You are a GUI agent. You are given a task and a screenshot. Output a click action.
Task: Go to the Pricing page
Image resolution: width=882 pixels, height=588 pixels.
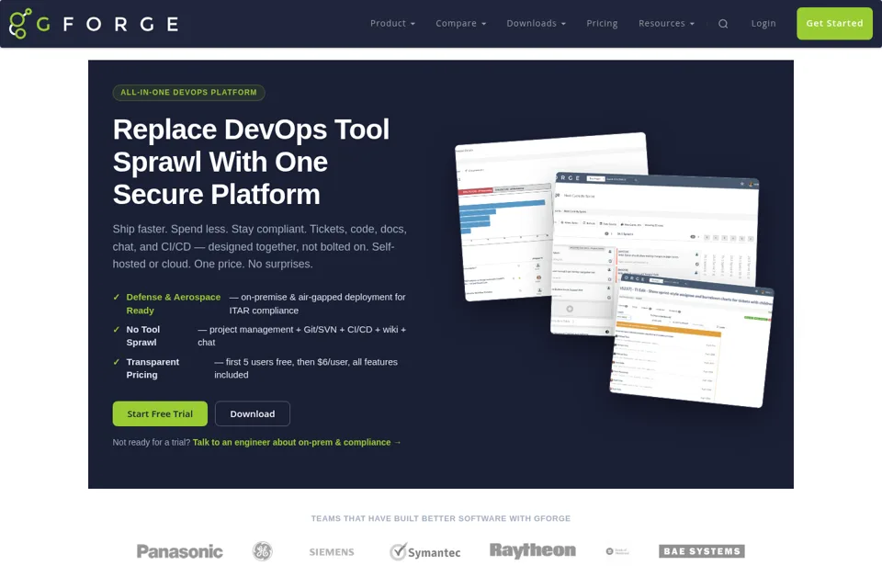[x=602, y=23]
